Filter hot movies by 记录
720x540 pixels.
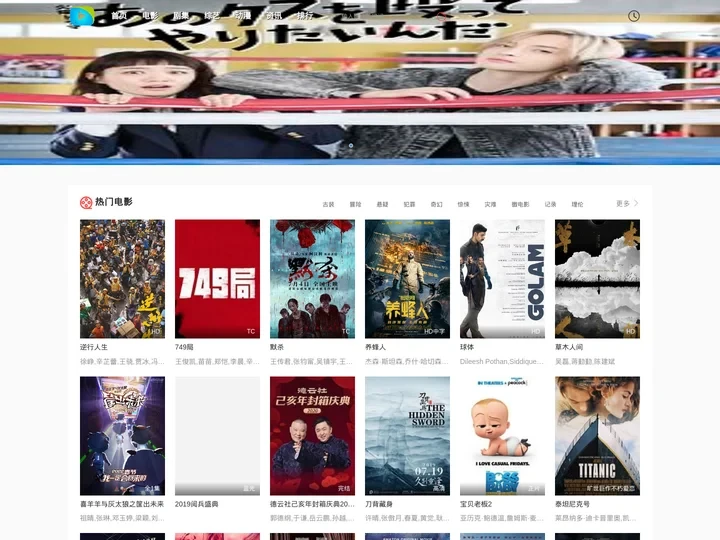tap(551, 204)
